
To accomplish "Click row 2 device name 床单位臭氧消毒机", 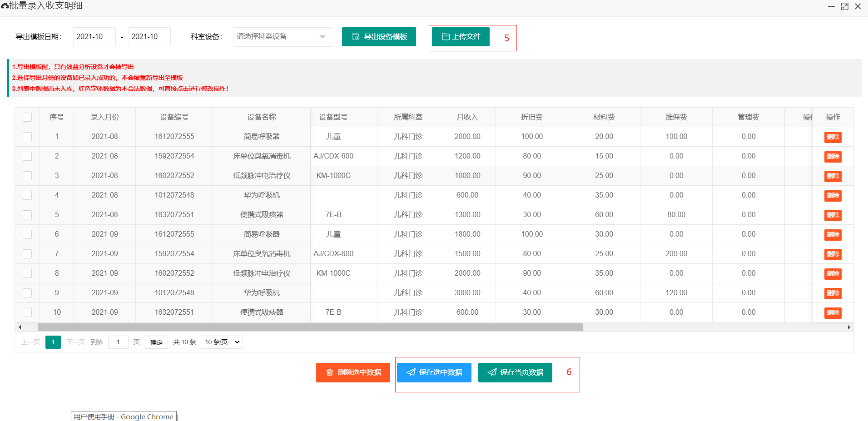I will pyautogui.click(x=262, y=156).
